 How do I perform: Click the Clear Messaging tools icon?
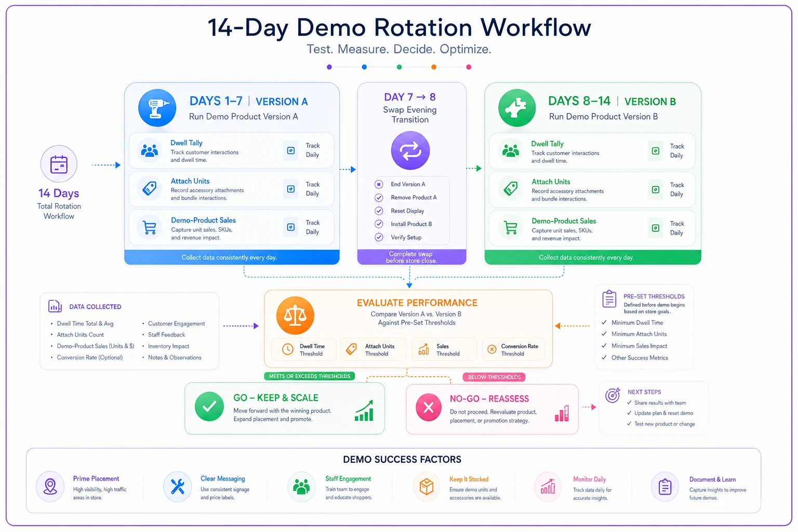pyautogui.click(x=178, y=487)
